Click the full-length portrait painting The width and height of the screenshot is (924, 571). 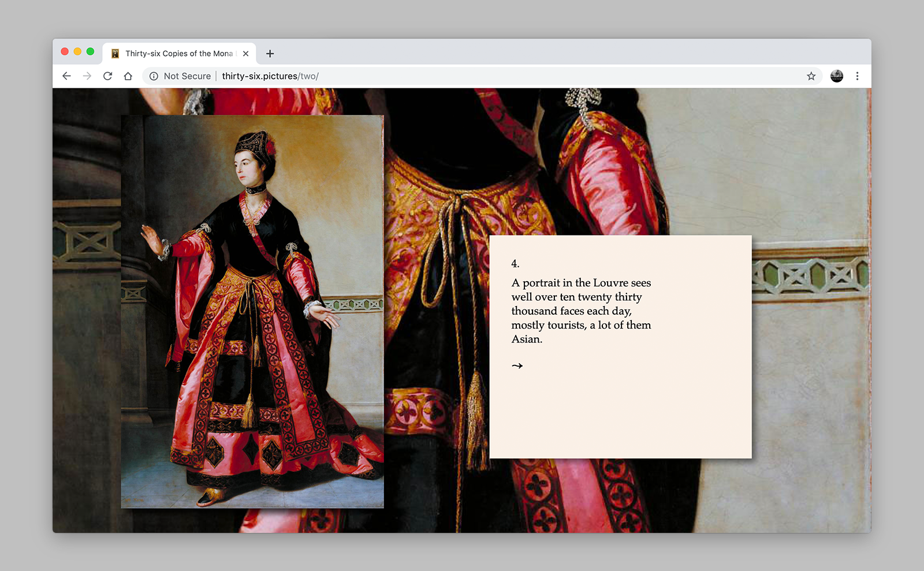pos(252,312)
